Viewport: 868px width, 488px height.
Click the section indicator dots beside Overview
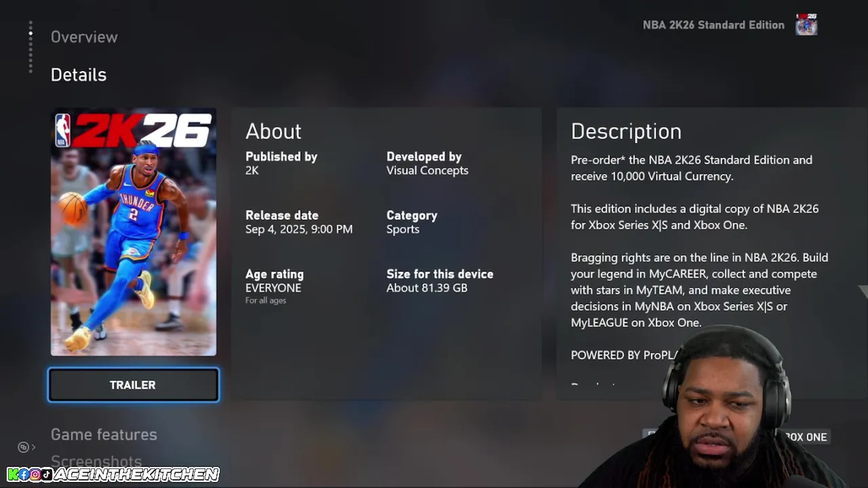[x=31, y=47]
